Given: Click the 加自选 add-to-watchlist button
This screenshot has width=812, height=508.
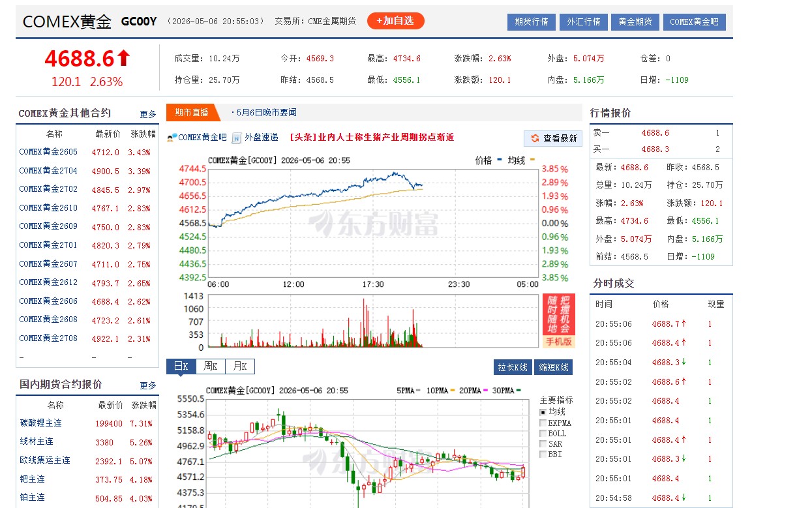Looking at the screenshot, I should [x=395, y=21].
